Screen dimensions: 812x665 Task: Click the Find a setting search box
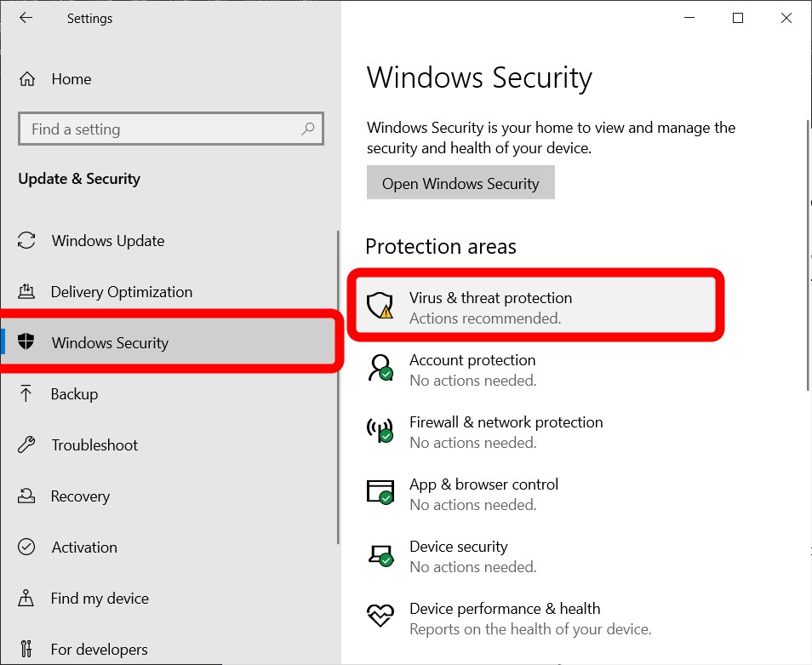170,129
